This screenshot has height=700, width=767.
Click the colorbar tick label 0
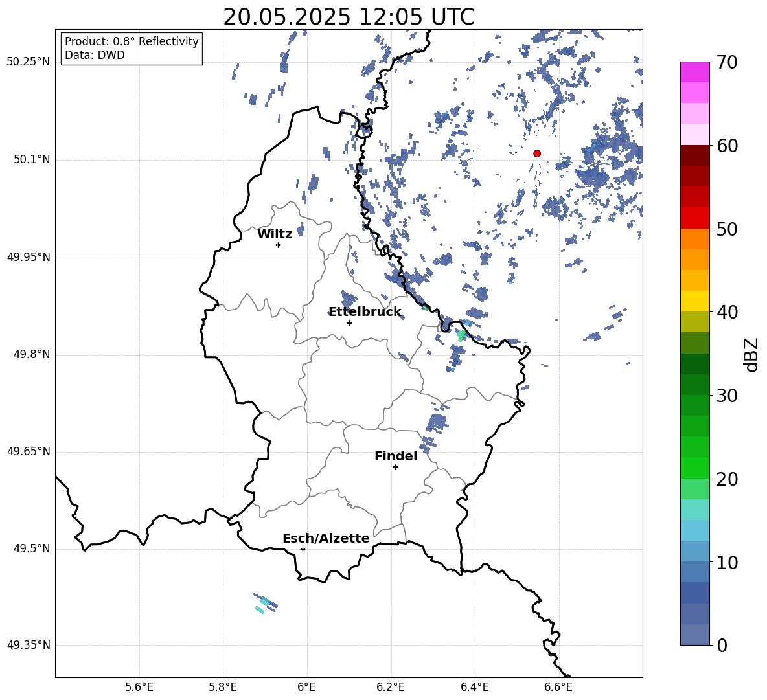point(722,645)
